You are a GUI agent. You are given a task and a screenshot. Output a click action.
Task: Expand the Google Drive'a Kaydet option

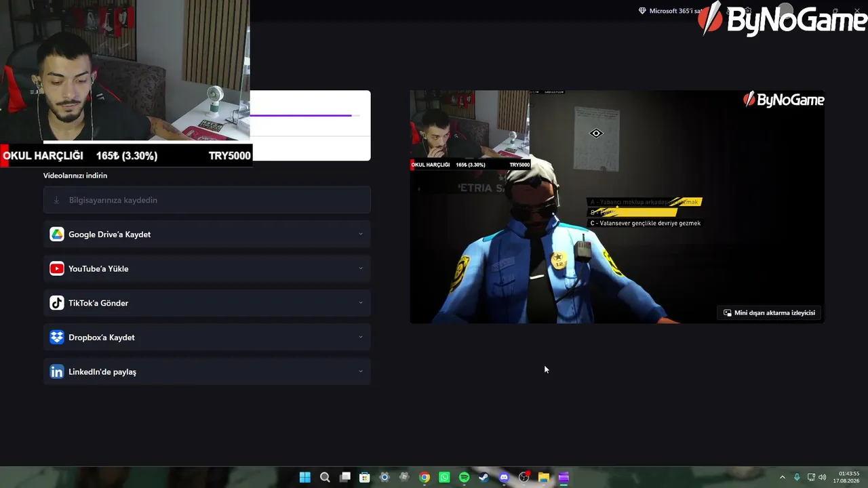(x=360, y=235)
